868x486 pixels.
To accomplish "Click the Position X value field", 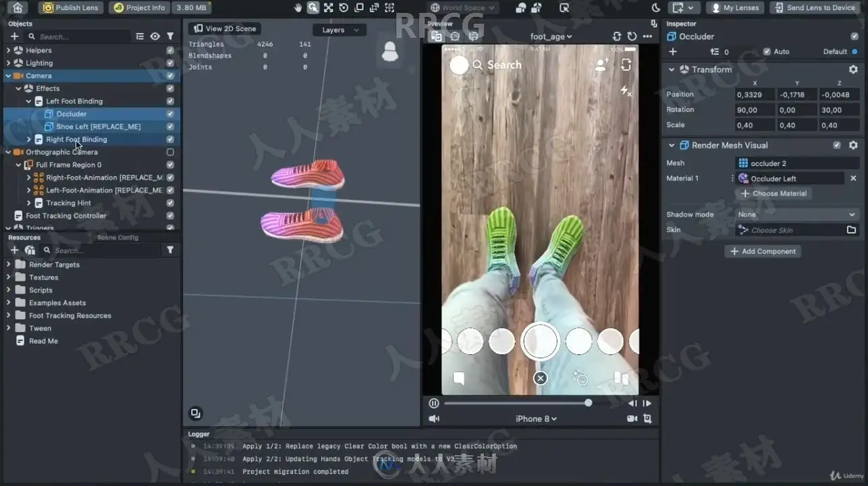I will [x=755, y=94].
